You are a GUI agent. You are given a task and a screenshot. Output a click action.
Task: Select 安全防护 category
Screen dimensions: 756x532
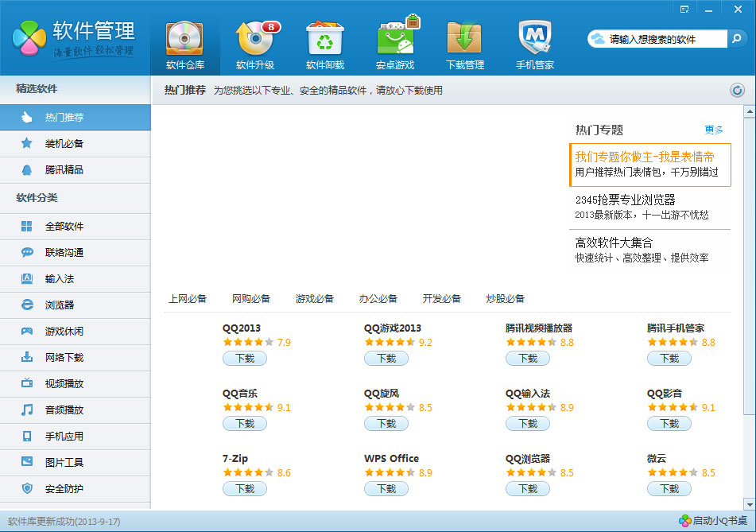pyautogui.click(x=76, y=488)
